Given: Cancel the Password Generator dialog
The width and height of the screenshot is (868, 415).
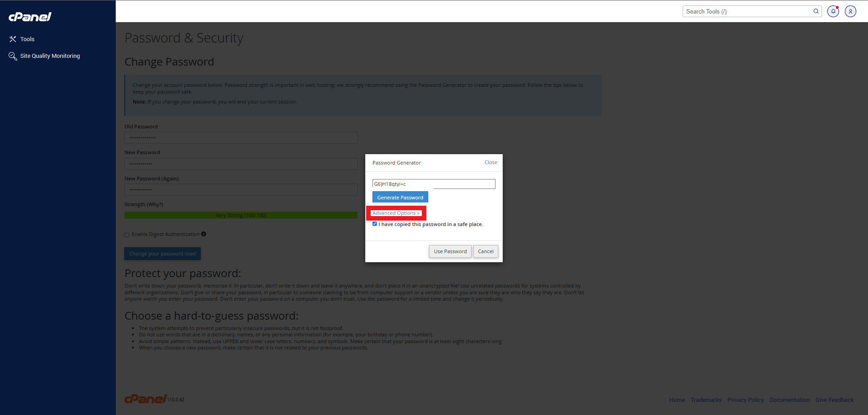Looking at the screenshot, I should coord(486,251).
